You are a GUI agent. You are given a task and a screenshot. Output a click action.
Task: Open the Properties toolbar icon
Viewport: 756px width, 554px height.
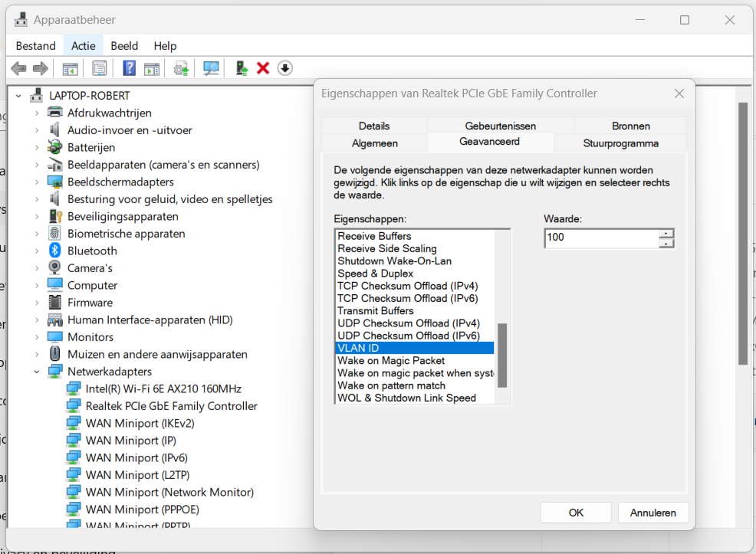pyautogui.click(x=100, y=68)
